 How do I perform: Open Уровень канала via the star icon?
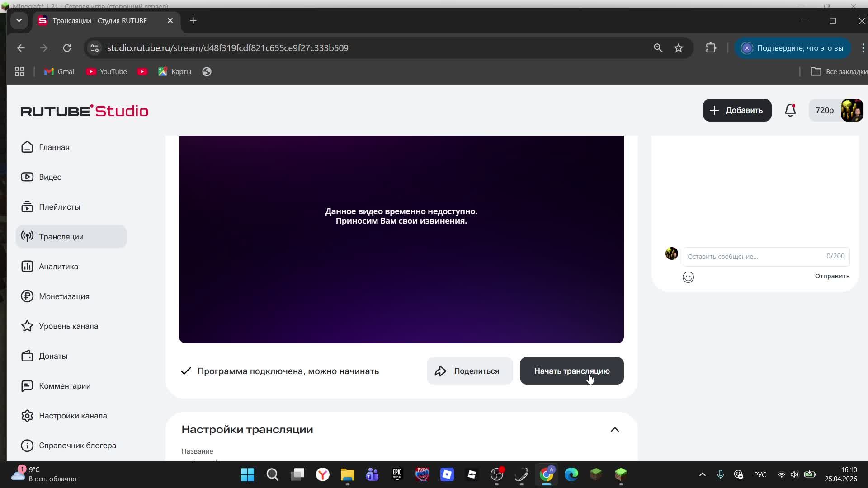click(x=69, y=326)
